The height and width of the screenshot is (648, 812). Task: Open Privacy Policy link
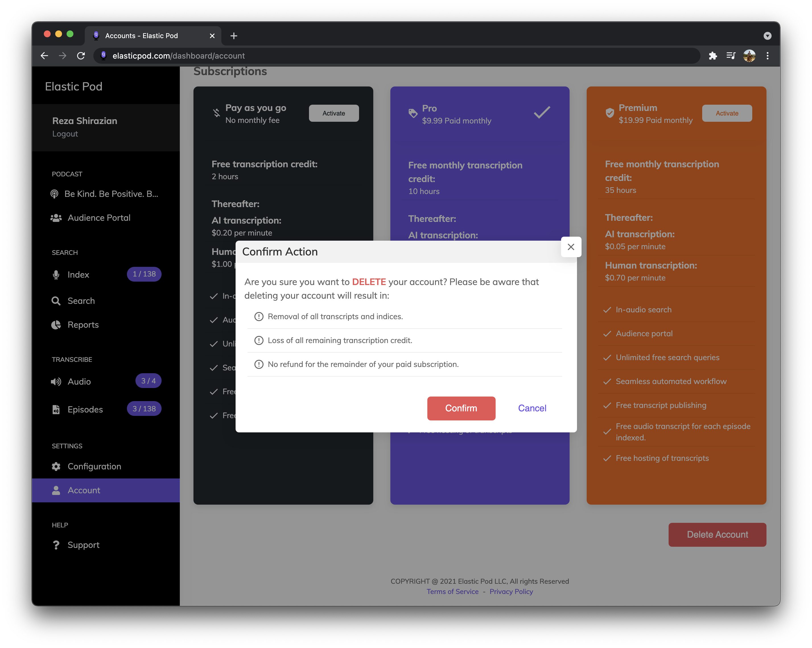click(x=511, y=591)
